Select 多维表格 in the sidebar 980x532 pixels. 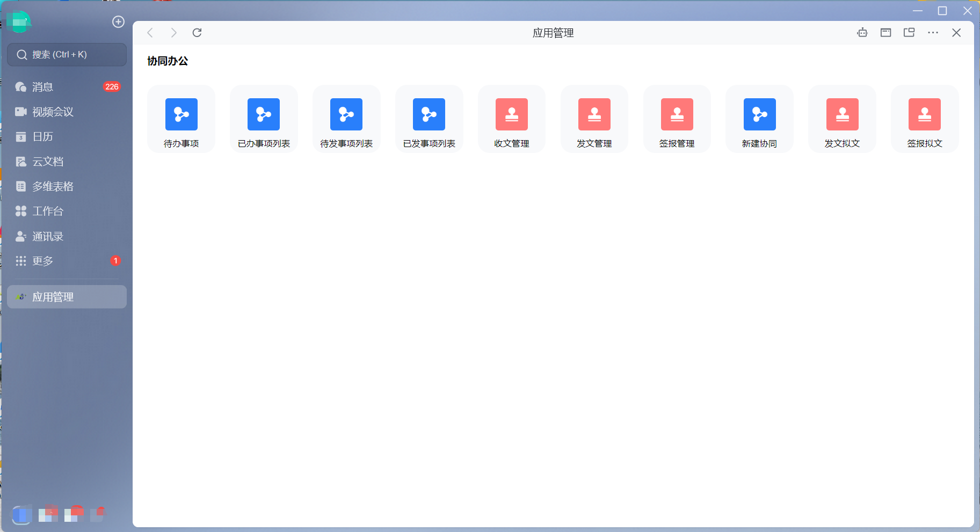[67, 186]
